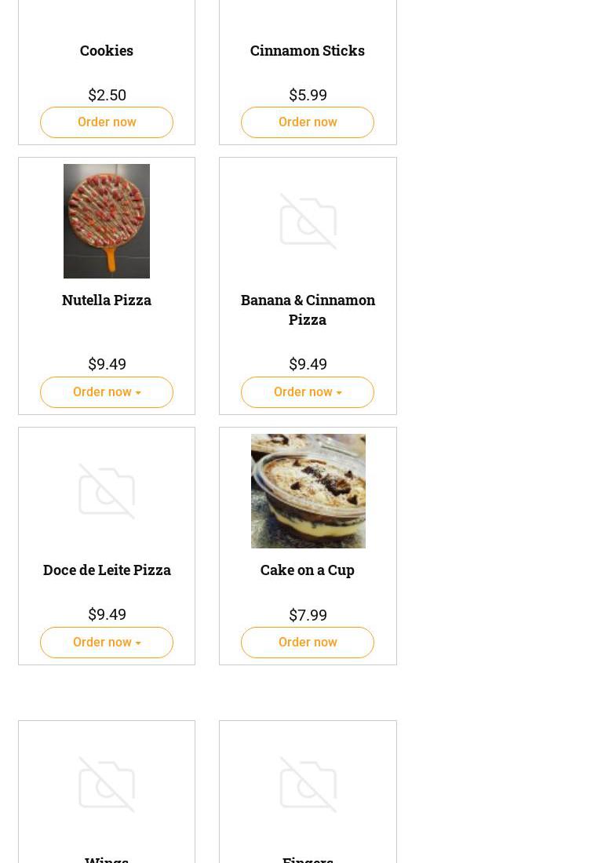Viewport: 616px width, 863px height.
Task: Order the Cinnamon Sticks now
Action: [308, 122]
